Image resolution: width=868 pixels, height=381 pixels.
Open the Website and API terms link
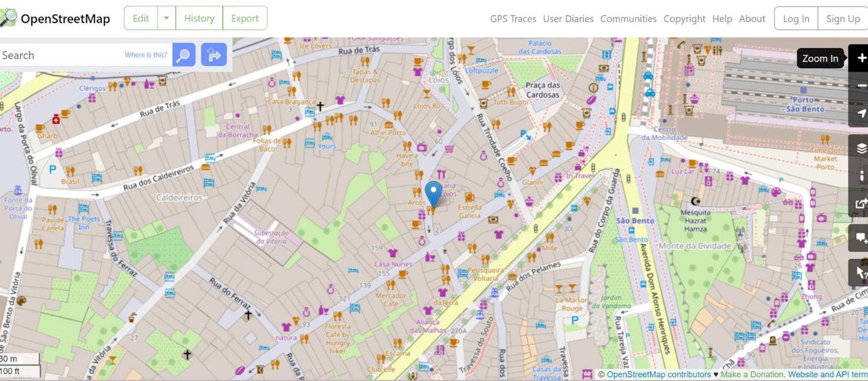tap(828, 375)
